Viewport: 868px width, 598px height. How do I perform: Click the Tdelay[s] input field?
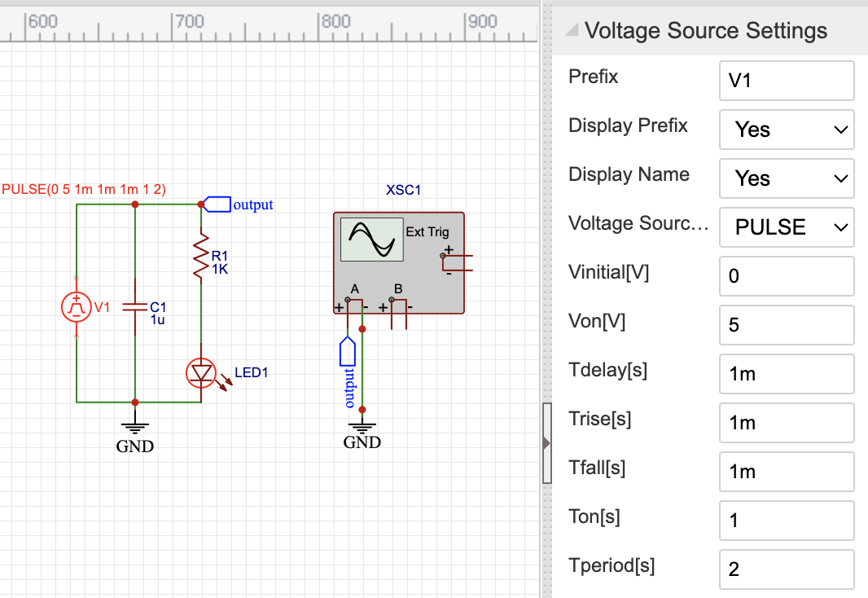[x=787, y=374]
